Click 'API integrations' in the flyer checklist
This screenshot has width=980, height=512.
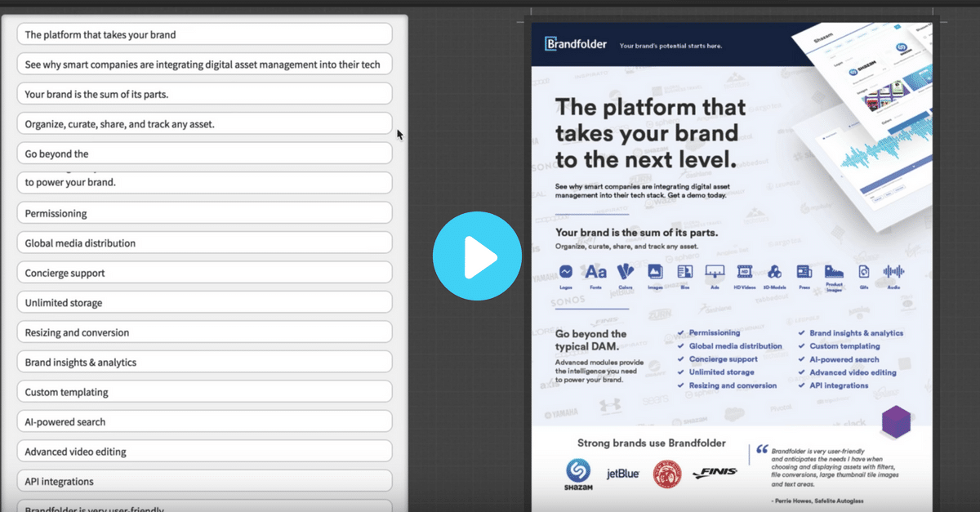click(x=839, y=385)
